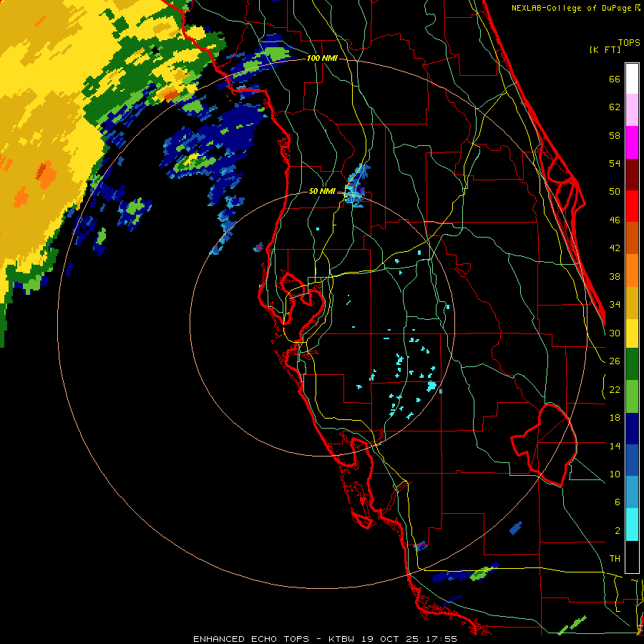Select legend value 50
The height and width of the screenshot is (644, 644).
point(615,192)
